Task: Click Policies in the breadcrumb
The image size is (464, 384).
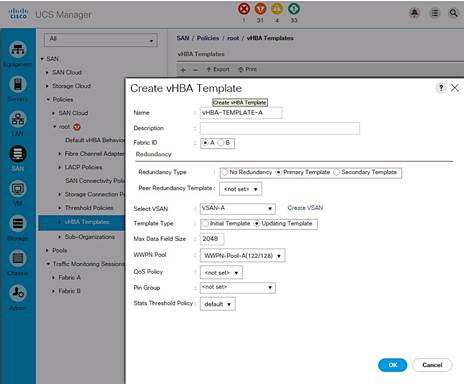Action: 208,38
